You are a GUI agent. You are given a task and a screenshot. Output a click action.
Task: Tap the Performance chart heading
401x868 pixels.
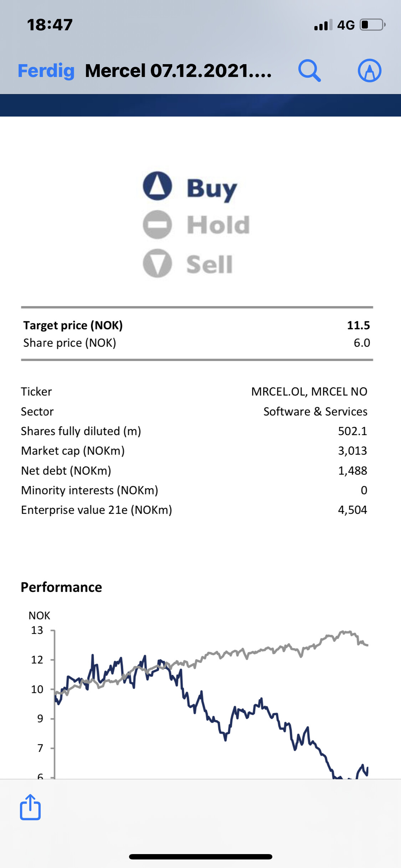click(x=61, y=587)
